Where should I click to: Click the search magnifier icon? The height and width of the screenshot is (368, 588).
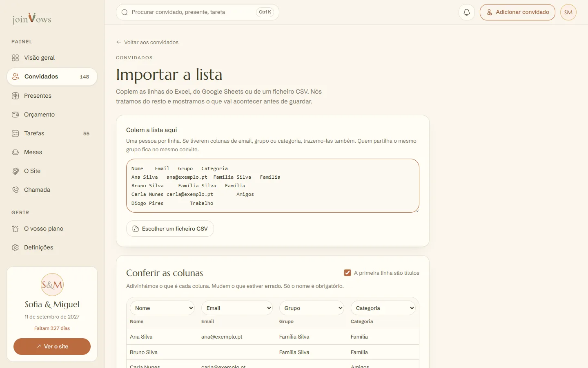coord(125,12)
